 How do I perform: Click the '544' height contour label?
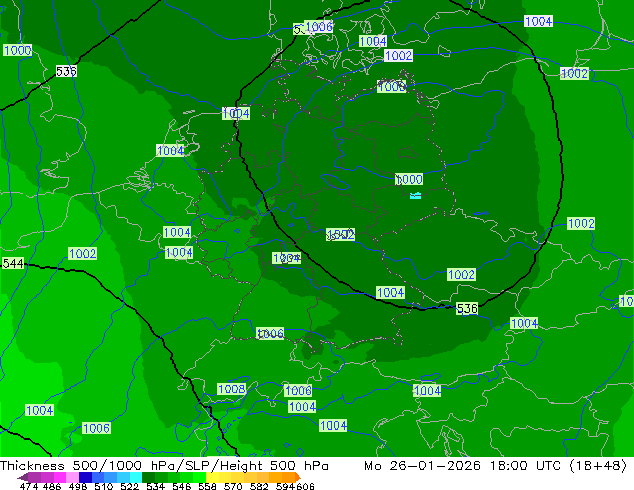point(13,264)
